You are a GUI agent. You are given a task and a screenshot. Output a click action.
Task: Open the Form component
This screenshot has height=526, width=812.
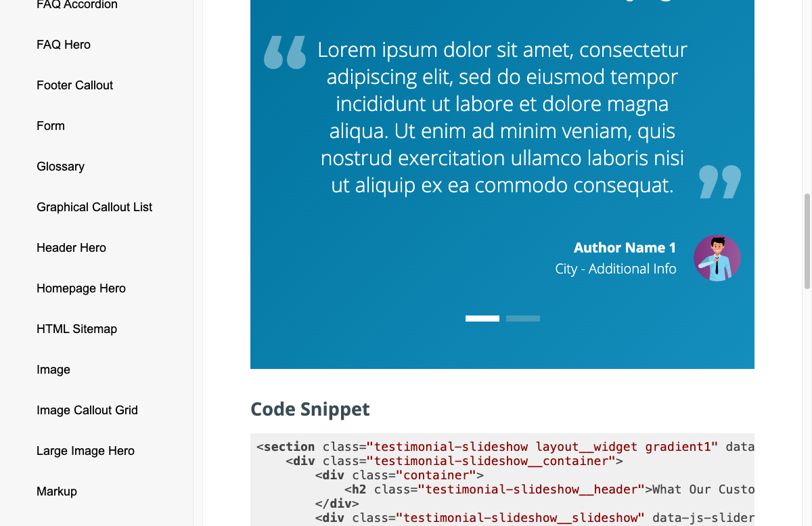coord(50,126)
